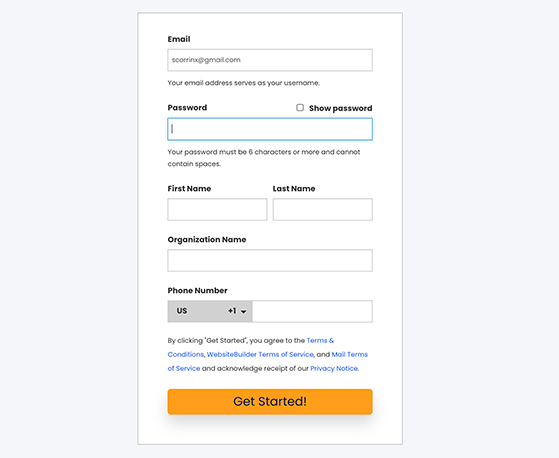
Task: Click the Password field label
Action: tap(187, 108)
